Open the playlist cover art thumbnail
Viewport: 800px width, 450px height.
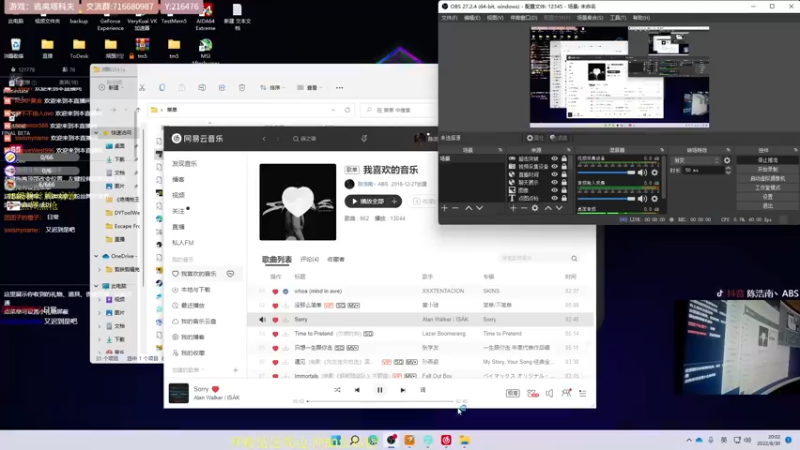tap(297, 202)
